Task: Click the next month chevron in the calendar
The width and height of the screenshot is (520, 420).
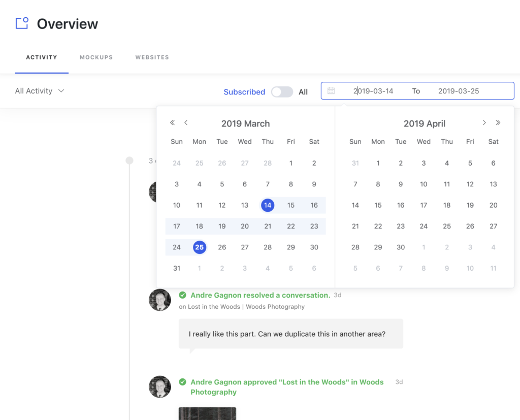Action: (x=484, y=122)
